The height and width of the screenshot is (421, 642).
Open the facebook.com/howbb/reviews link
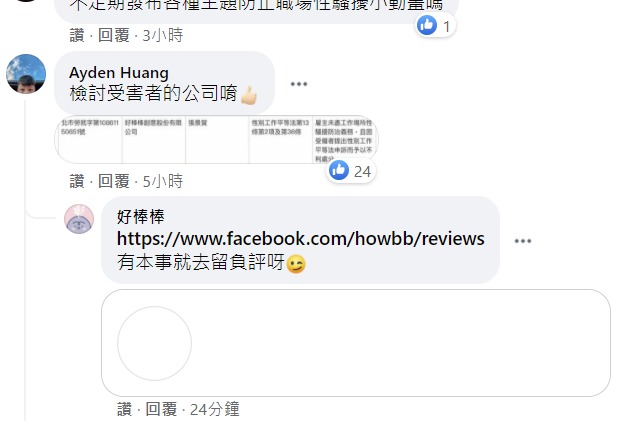[301, 238]
